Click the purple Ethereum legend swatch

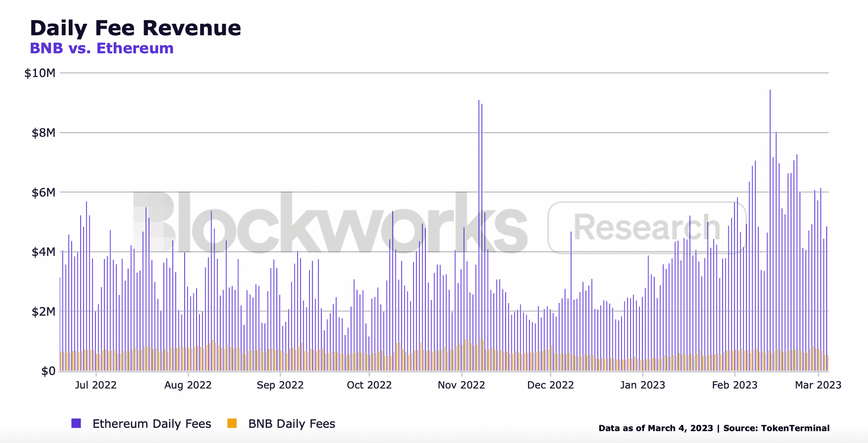(x=76, y=423)
